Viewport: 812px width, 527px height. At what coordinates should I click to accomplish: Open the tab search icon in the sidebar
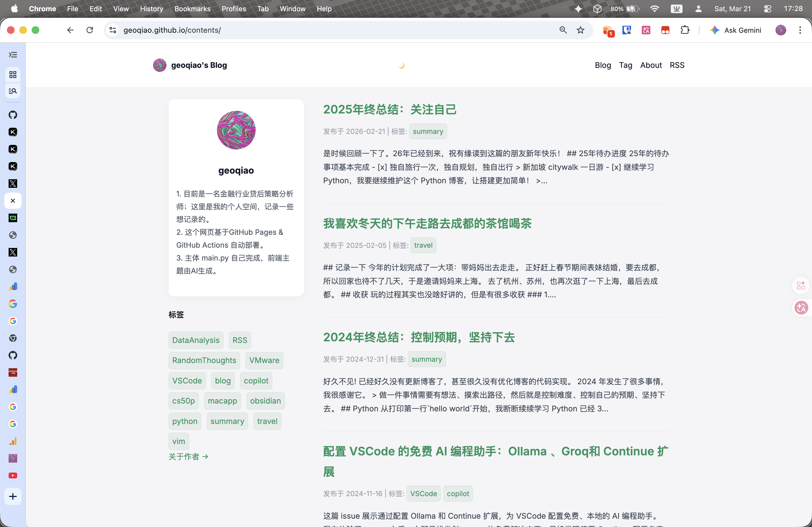pos(13,91)
